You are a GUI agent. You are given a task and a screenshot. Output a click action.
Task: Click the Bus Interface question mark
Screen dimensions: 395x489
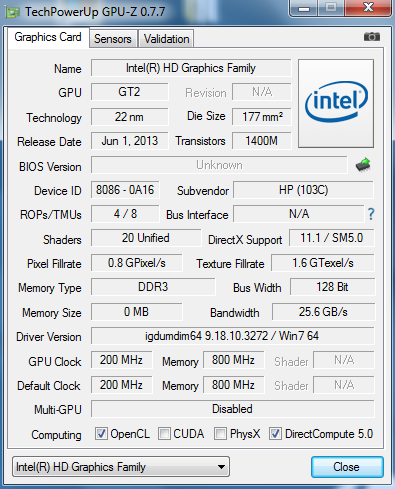point(371,214)
